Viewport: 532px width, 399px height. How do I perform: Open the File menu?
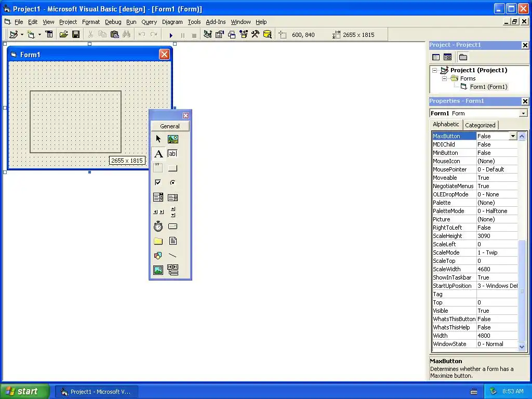click(x=19, y=22)
